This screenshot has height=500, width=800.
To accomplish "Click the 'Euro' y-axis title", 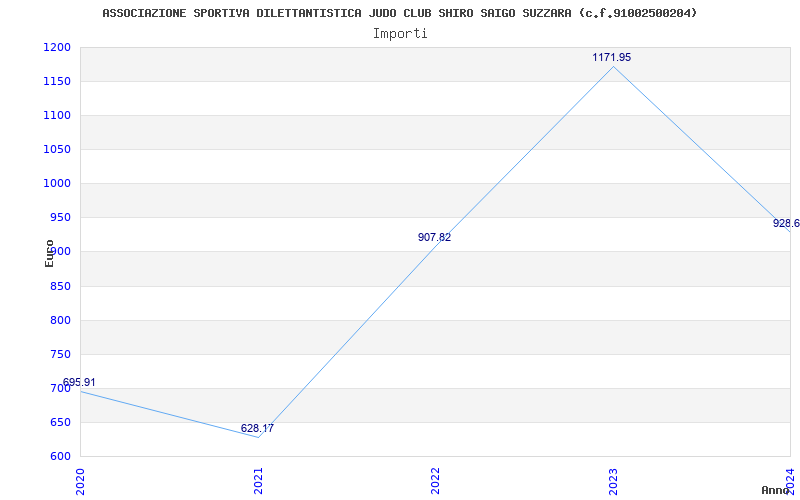I will point(49,254).
